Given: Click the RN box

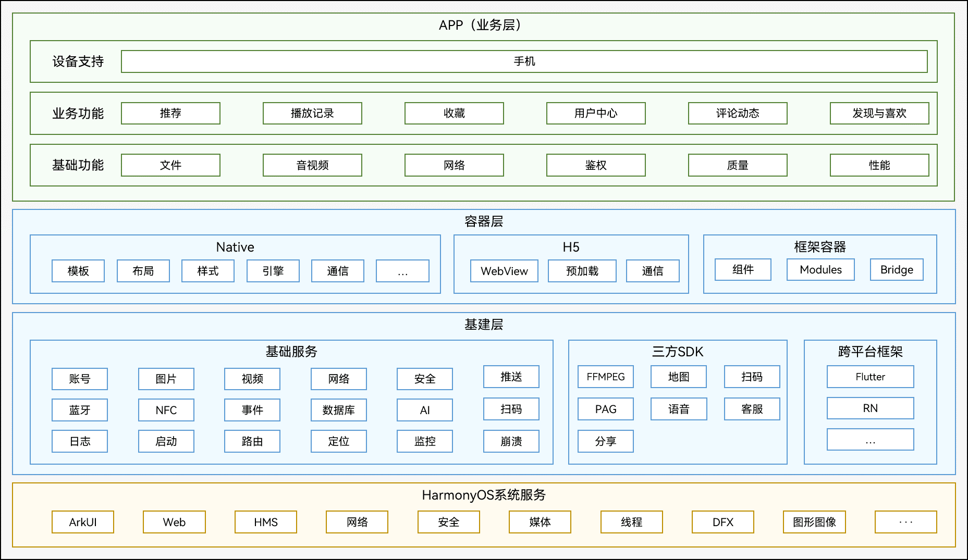Looking at the screenshot, I should click(871, 408).
